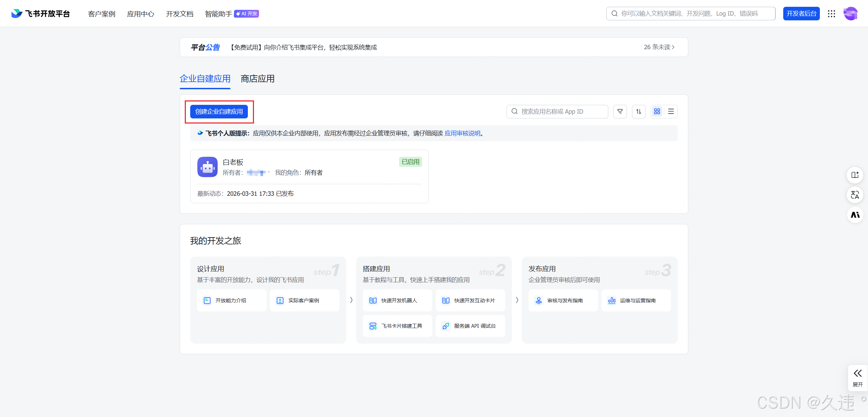Image resolution: width=868 pixels, height=417 pixels.
Task: Open the 26 条未读 announcements
Action: tap(659, 47)
